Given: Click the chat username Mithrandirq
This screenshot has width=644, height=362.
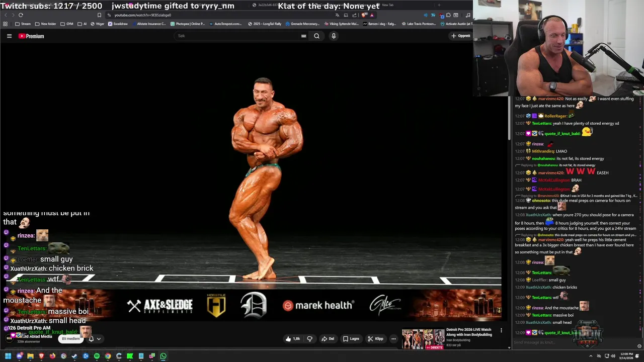Looking at the screenshot, I should 542,151.
